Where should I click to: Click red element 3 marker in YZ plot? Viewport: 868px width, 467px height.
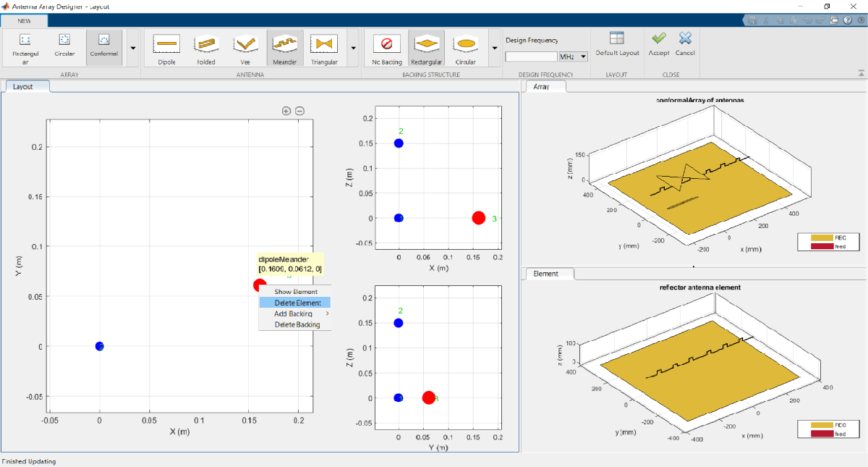pos(428,397)
